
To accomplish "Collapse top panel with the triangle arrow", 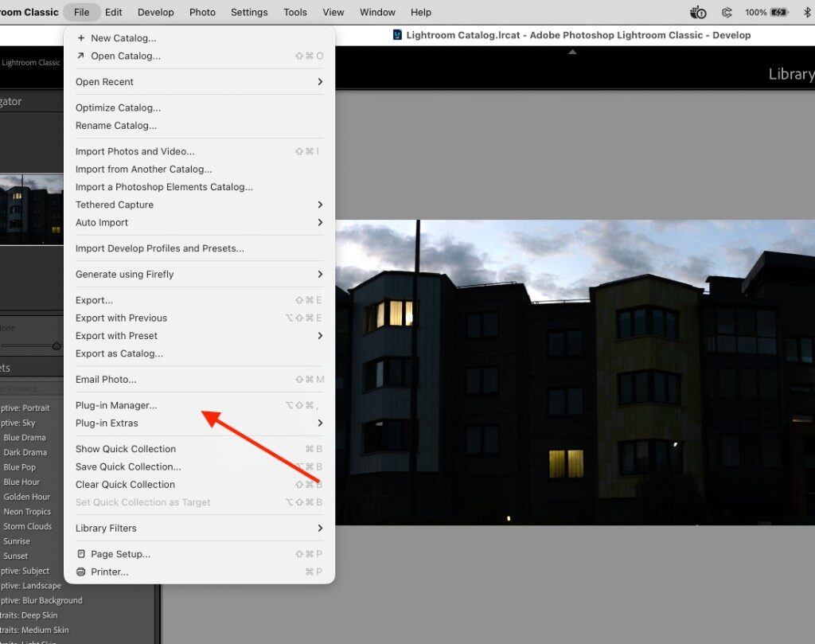I will [x=572, y=52].
